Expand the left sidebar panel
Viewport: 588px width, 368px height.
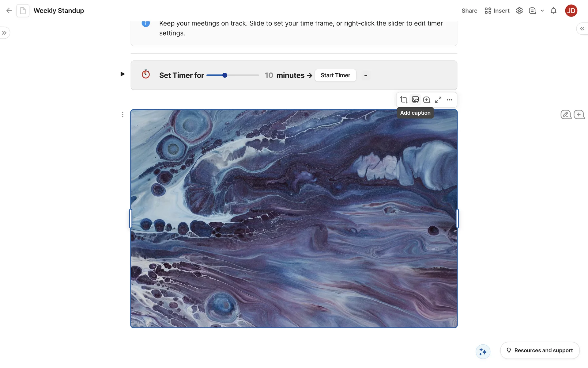[x=4, y=33]
